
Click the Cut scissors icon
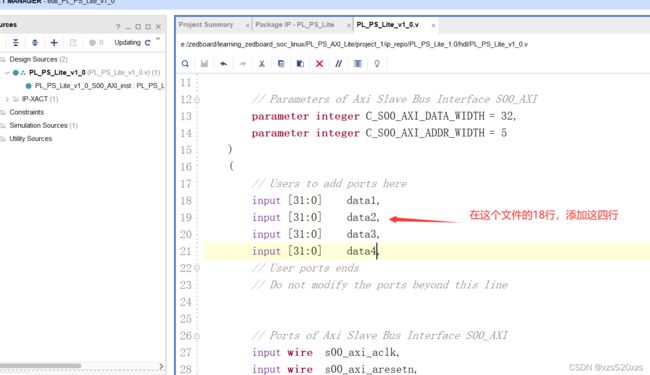(262, 64)
